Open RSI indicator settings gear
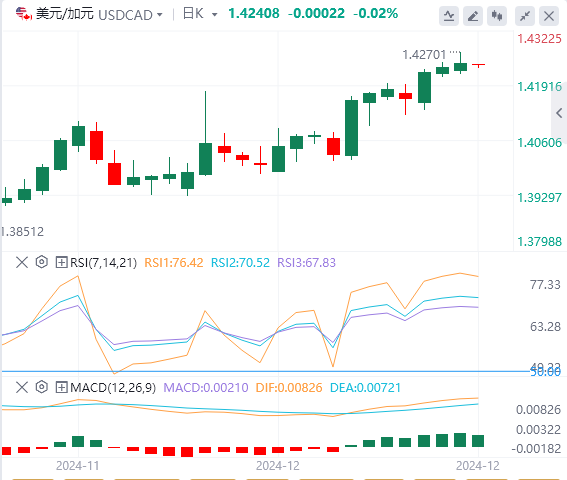This screenshot has height=480, width=567. (42, 262)
